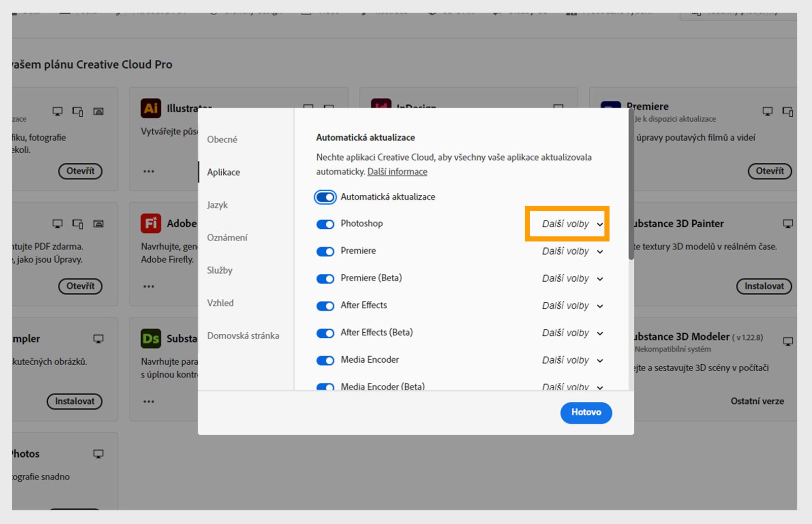Open the Obecné settings tab
The width and height of the screenshot is (812, 524).
point(222,139)
